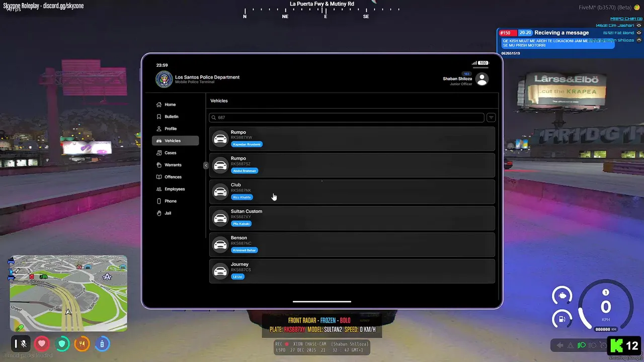The height and width of the screenshot is (362, 644).
Task: Open the Shaban Shlloza user avatar
Action: pos(482,79)
